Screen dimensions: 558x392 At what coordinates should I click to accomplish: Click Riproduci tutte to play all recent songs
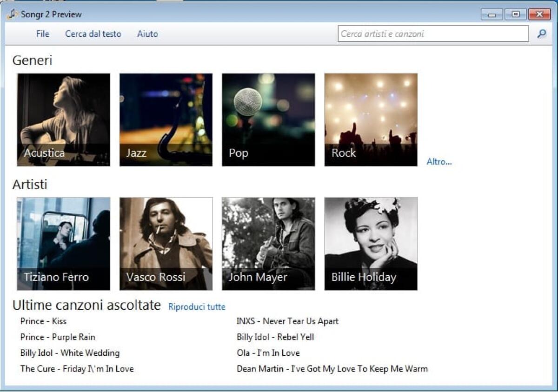coord(196,307)
